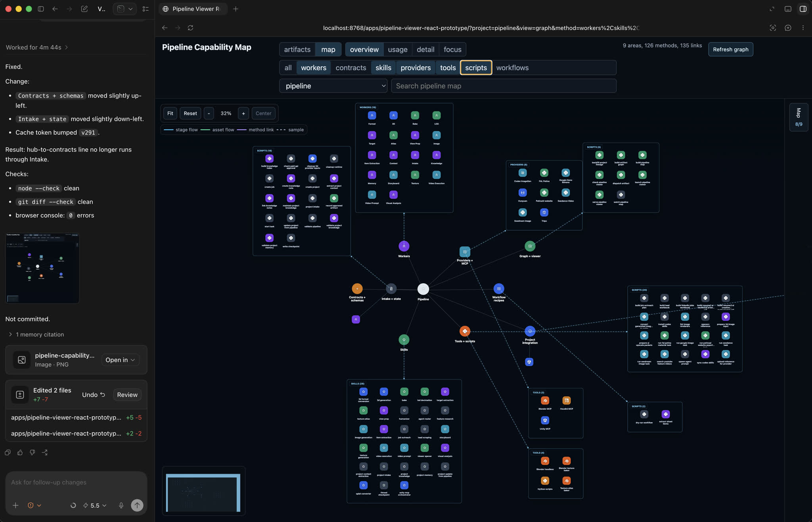Click the Codex ImageGen provider icon

point(523,173)
